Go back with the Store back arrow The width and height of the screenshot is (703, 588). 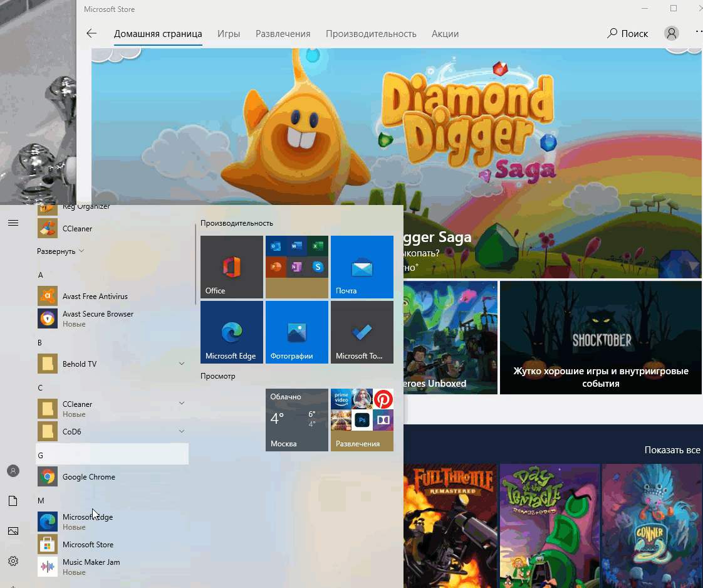[91, 33]
